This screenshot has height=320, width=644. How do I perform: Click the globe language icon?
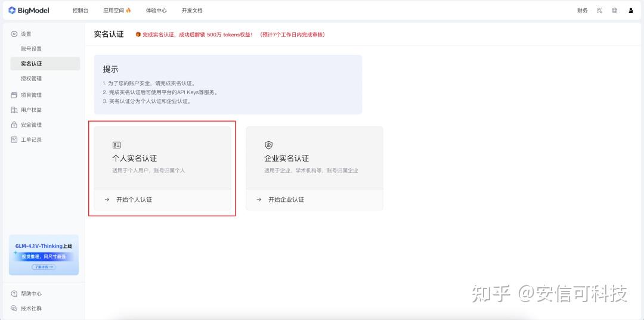click(614, 11)
